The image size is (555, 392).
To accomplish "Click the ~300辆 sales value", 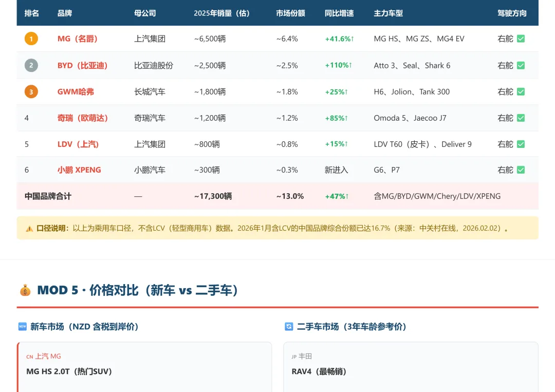I will click(207, 170).
